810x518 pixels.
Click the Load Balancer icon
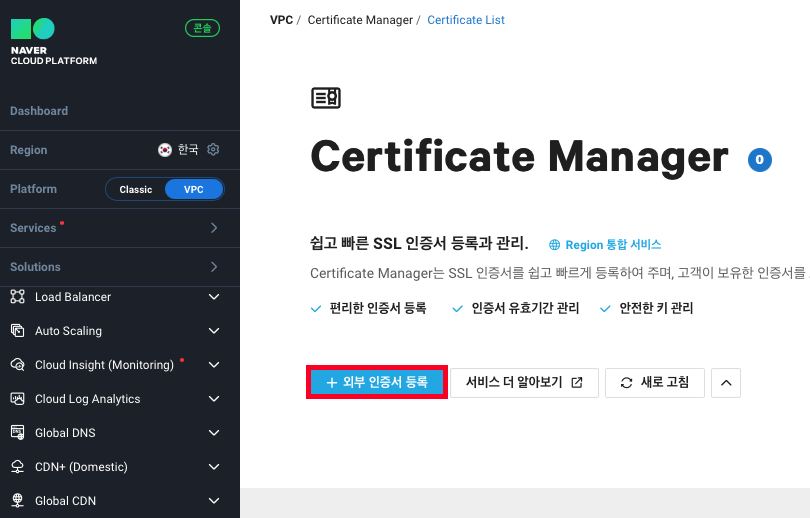pos(18,297)
